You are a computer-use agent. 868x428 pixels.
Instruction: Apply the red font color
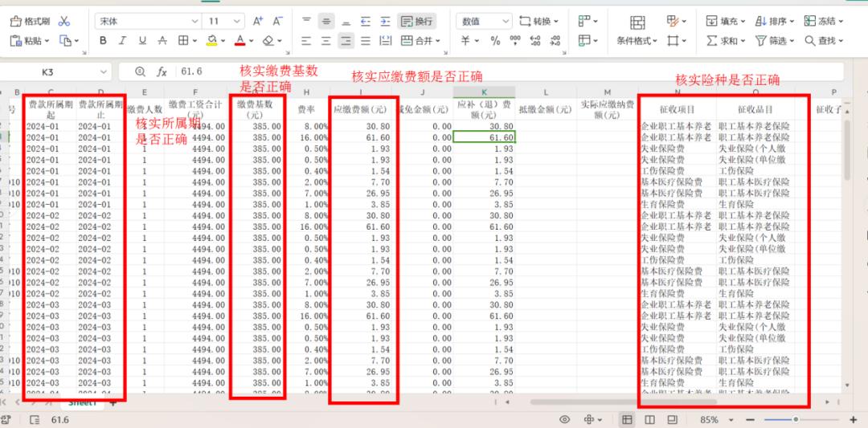[x=240, y=40]
